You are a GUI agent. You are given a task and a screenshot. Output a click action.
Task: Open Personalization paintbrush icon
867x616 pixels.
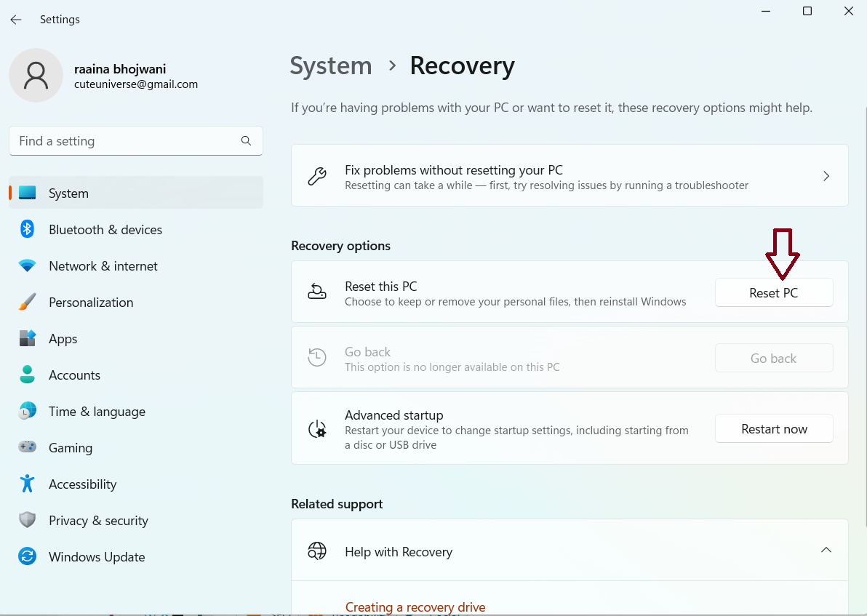[x=28, y=303]
